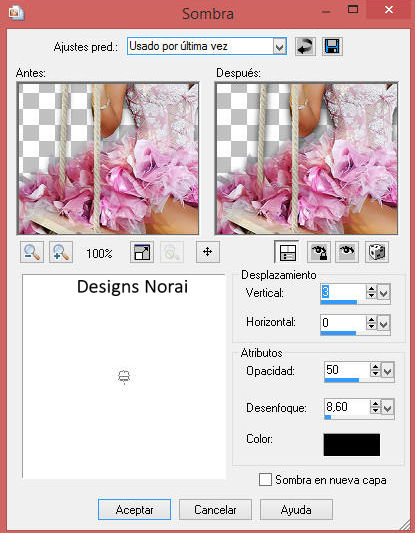Open the Ayuda help button
Image resolution: width=415 pixels, height=533 pixels.
tap(296, 510)
